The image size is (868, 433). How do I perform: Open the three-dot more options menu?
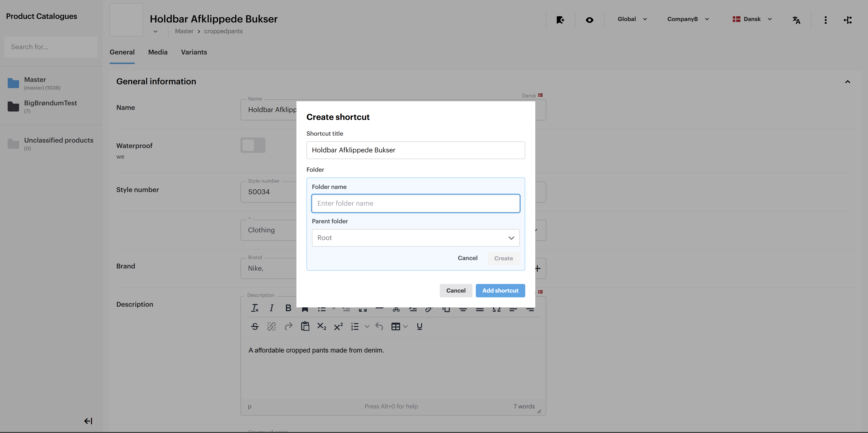825,20
